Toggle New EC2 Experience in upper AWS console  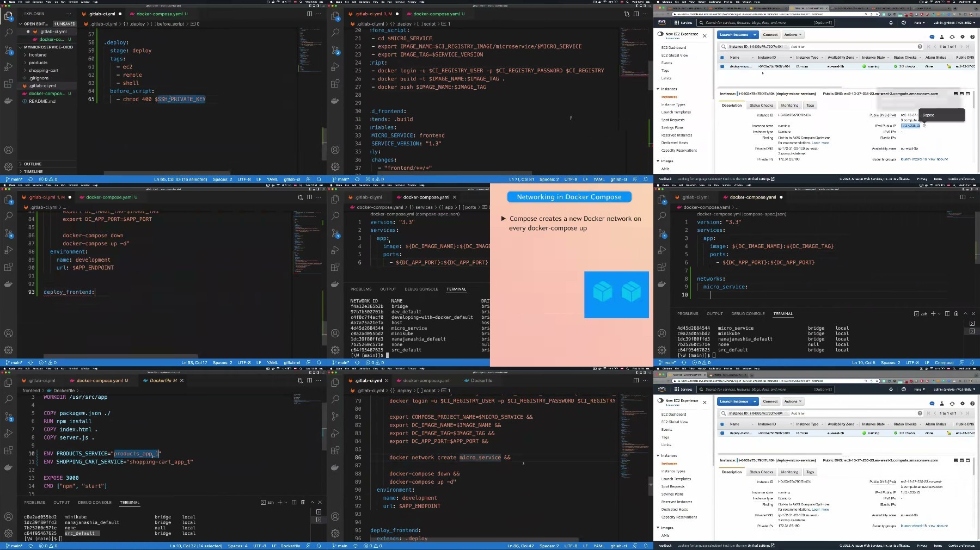click(x=661, y=34)
